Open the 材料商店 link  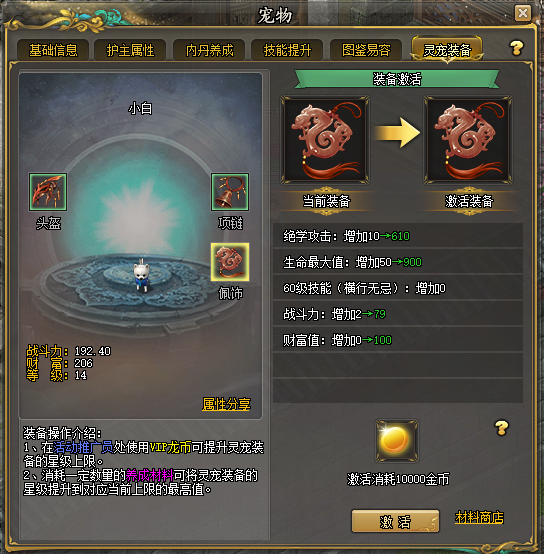tap(479, 518)
